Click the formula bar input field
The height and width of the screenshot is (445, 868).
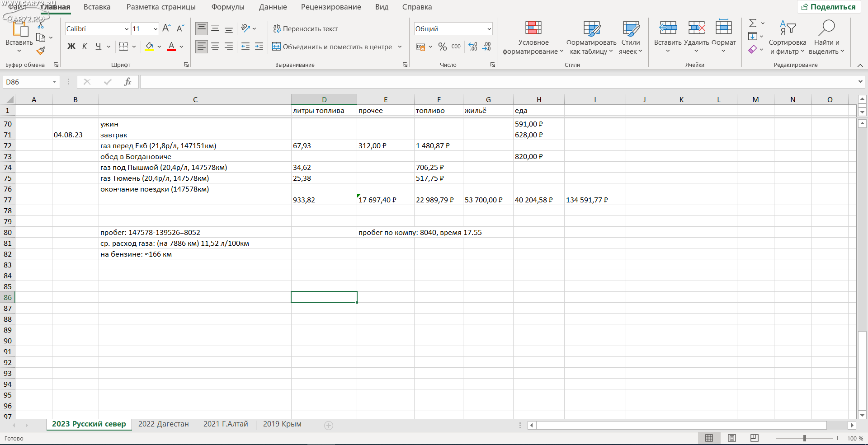pos(497,82)
